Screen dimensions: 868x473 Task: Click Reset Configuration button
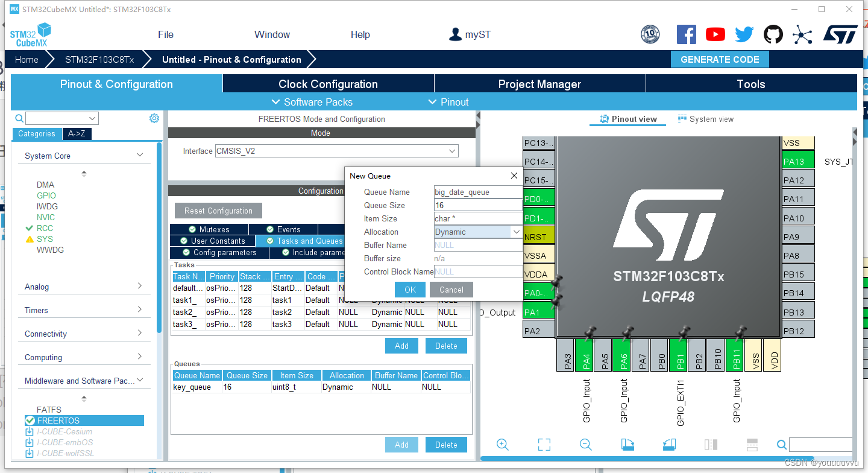point(219,211)
